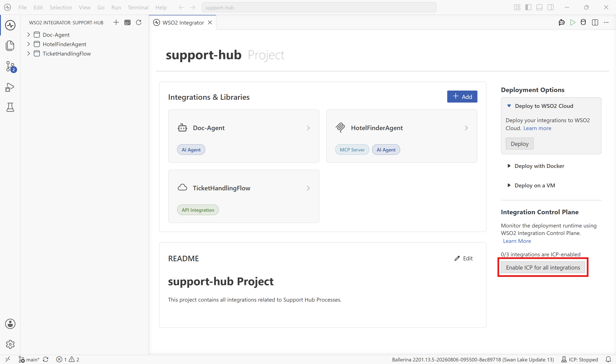Viewport: 616px width, 364px height.
Task: Run the integration with the green play icon
Action: click(x=573, y=23)
